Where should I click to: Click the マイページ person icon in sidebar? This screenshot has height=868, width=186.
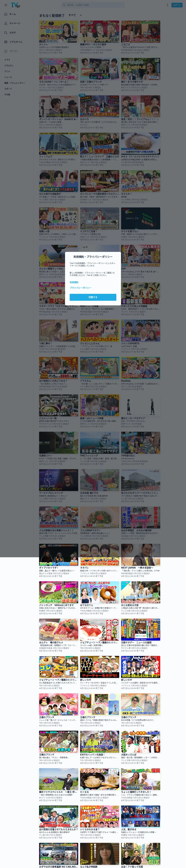click(6, 23)
